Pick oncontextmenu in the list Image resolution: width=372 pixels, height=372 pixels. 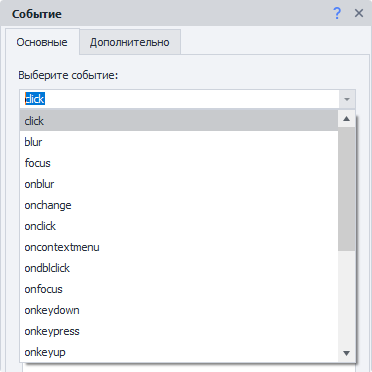coord(179,247)
